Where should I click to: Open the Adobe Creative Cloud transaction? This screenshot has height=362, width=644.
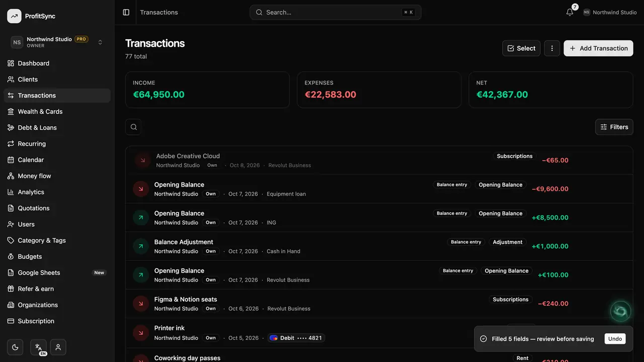(x=379, y=160)
